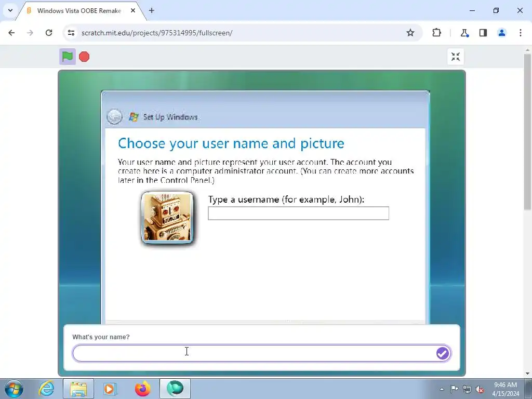Click the "Type a username" label
The width and height of the screenshot is (532, 399).
point(286,199)
